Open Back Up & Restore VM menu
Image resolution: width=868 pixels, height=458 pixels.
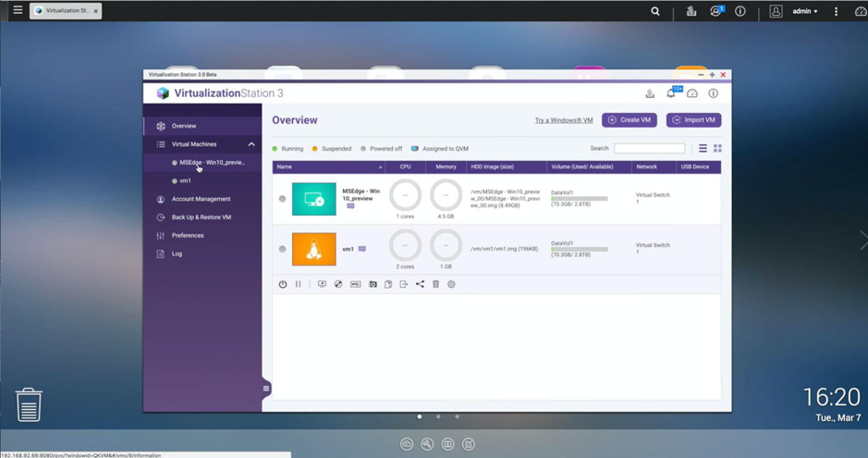[x=202, y=217]
